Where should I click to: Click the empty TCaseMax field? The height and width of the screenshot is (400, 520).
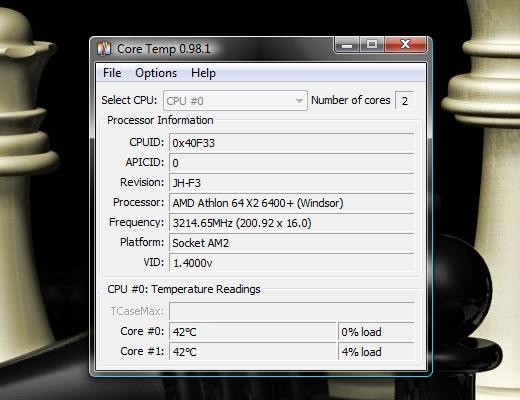tap(292, 311)
